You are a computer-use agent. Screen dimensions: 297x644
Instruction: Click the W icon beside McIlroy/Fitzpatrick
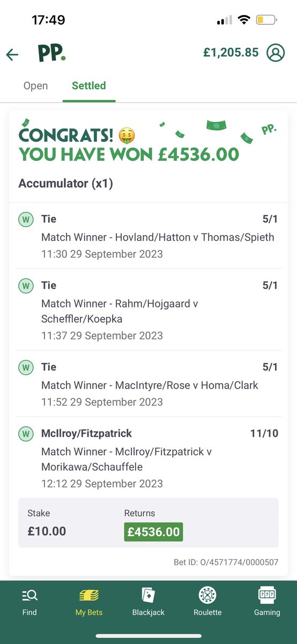(x=26, y=433)
